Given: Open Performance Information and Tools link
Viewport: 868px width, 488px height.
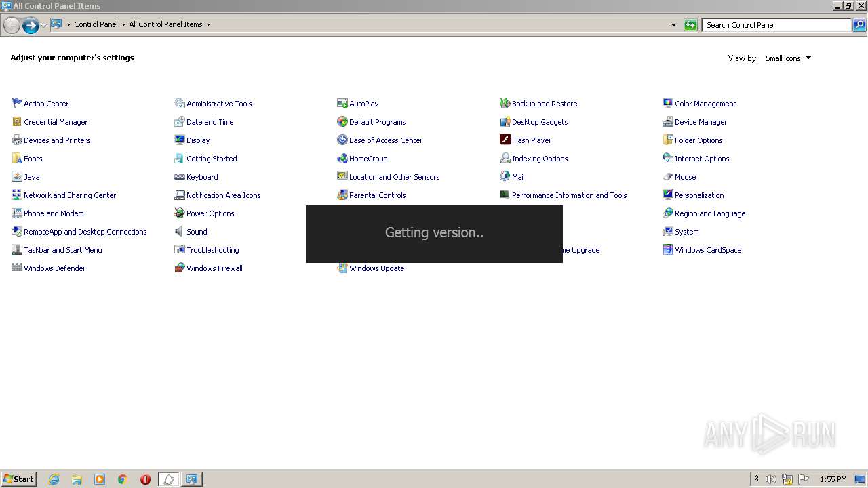Looking at the screenshot, I should [569, 195].
